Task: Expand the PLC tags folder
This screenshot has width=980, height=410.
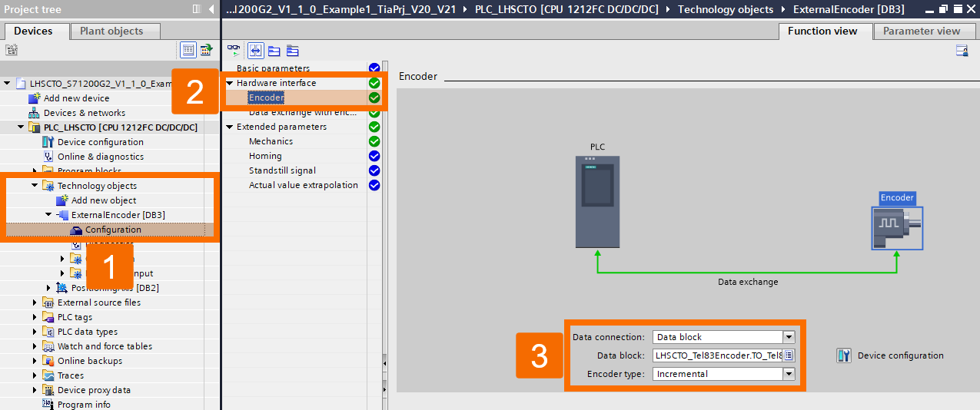Action: point(35,317)
